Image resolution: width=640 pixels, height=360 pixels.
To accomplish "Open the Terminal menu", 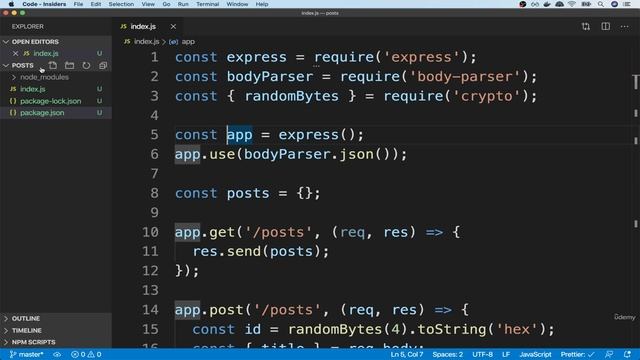I will coord(207,4).
